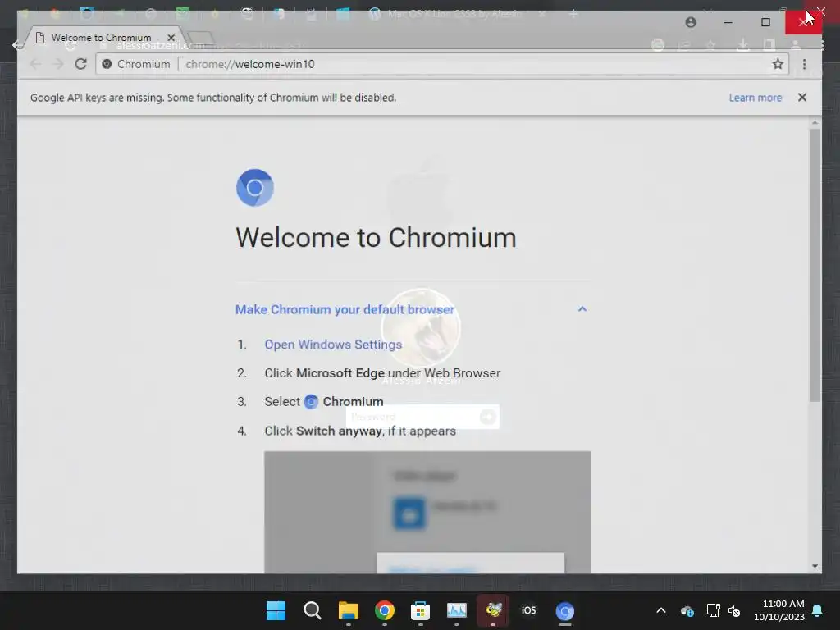Click the scroll up arrow

coord(815,123)
